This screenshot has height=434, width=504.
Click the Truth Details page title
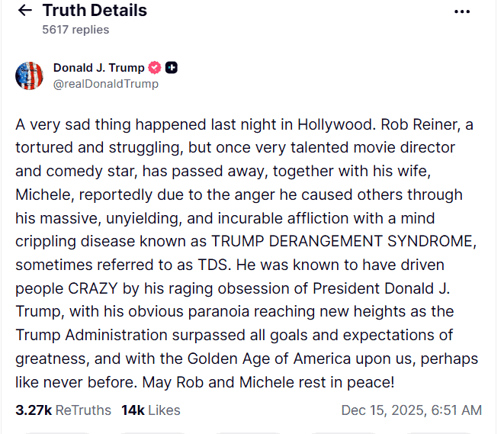[95, 11]
